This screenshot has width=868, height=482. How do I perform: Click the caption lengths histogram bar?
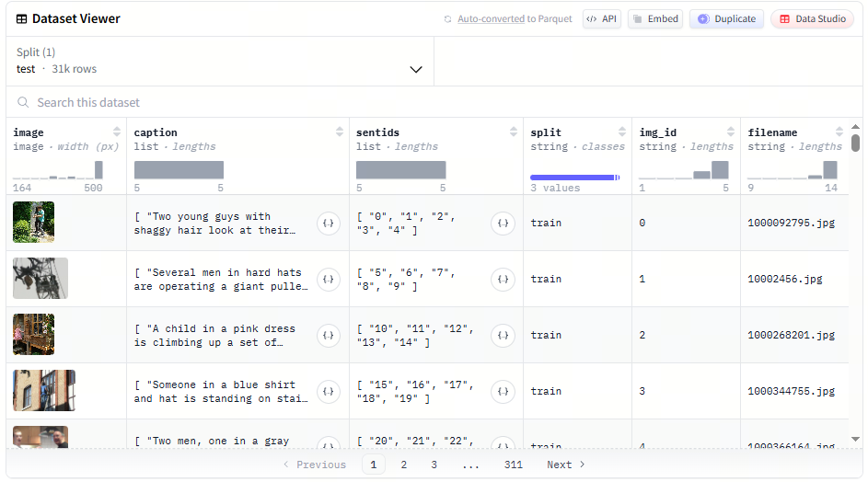click(179, 170)
